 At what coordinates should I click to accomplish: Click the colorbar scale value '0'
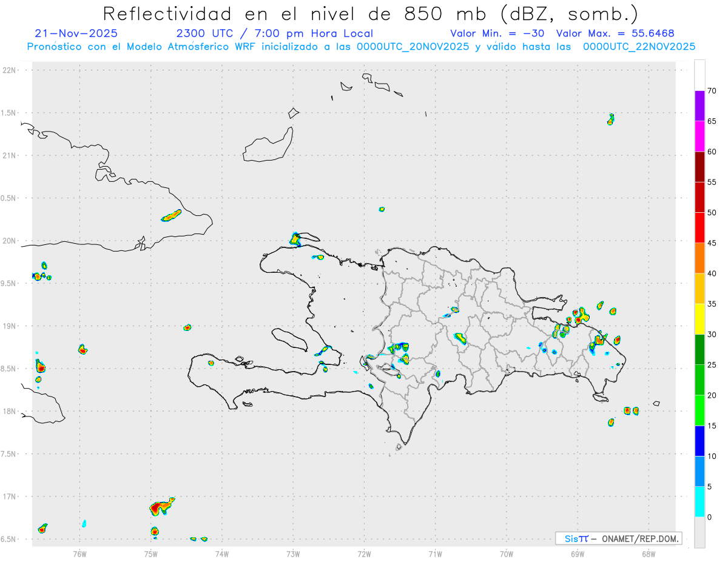pyautogui.click(x=710, y=517)
